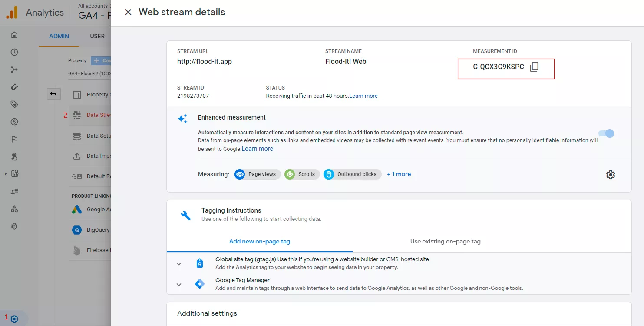Screen dimensions: 644x326
Task: Click the back arrow in admin column
Action: click(x=53, y=93)
